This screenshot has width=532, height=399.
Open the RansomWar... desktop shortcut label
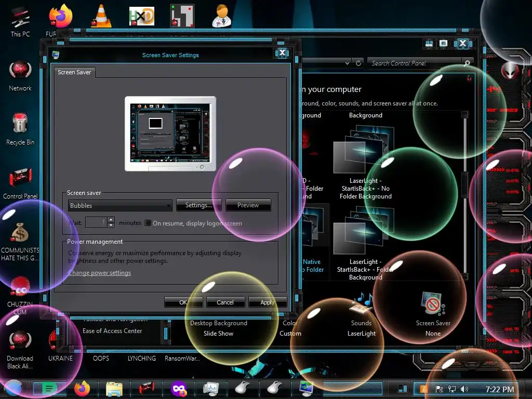point(182,358)
